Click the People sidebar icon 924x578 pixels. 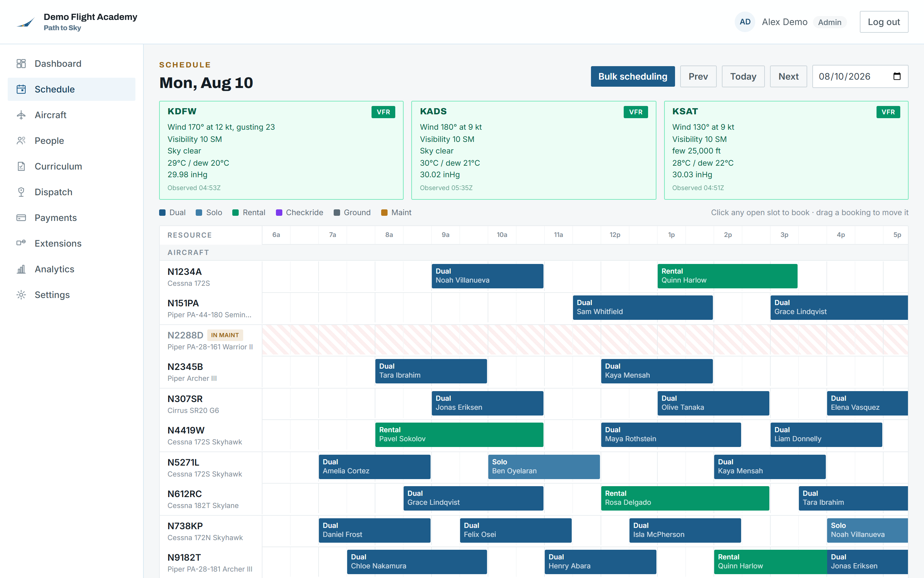(x=21, y=140)
